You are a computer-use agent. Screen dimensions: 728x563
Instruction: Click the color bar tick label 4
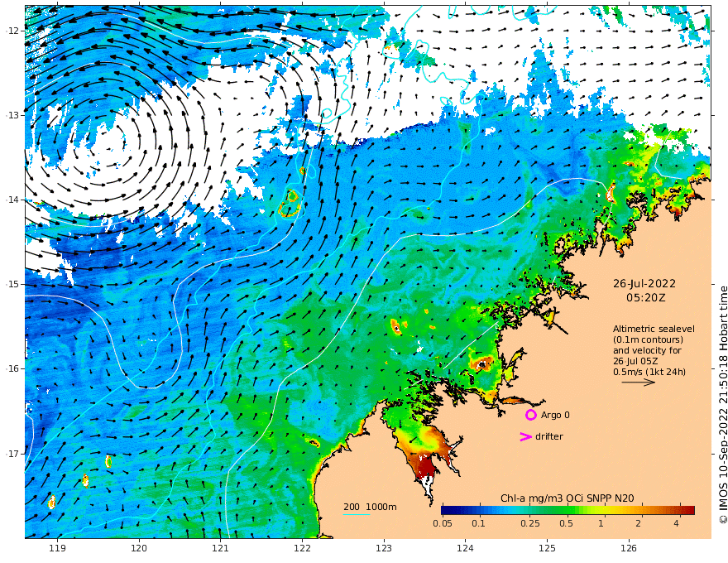tap(676, 523)
